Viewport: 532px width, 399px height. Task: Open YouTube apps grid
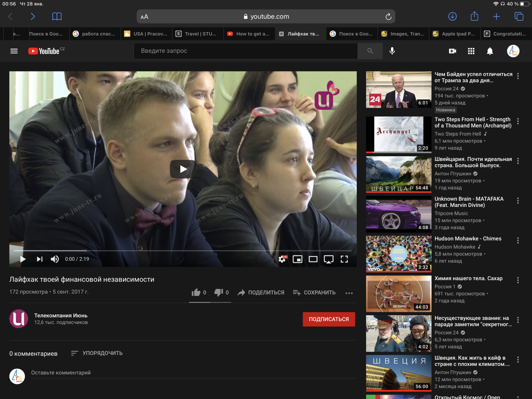pyautogui.click(x=471, y=51)
